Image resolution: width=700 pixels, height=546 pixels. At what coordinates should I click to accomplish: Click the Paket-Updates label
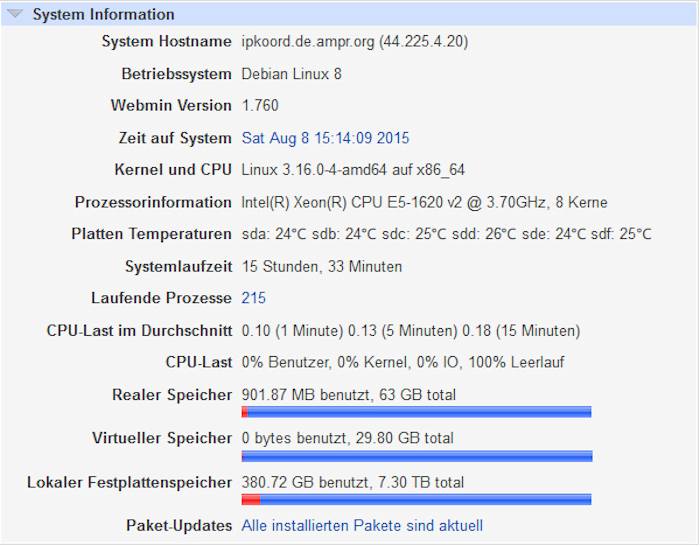[179, 525]
